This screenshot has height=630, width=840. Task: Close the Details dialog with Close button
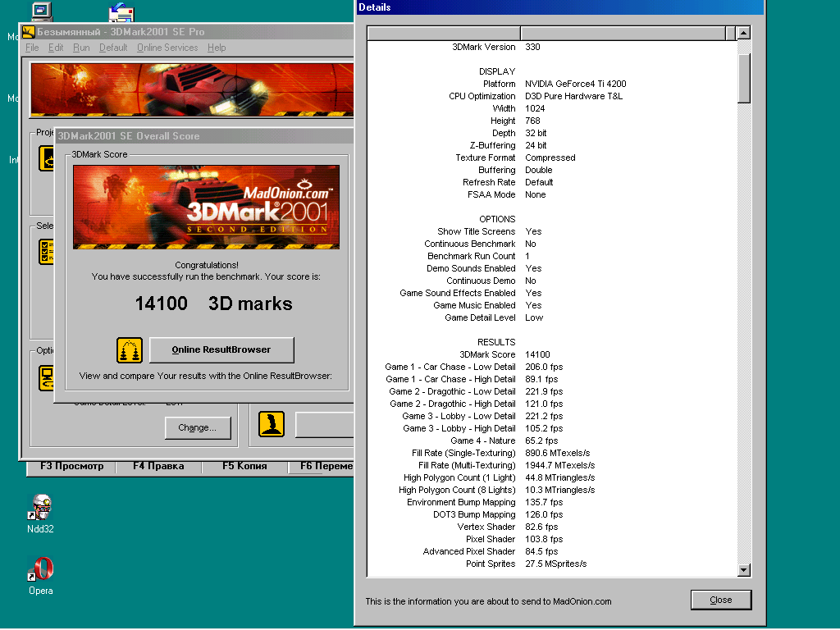click(721, 600)
